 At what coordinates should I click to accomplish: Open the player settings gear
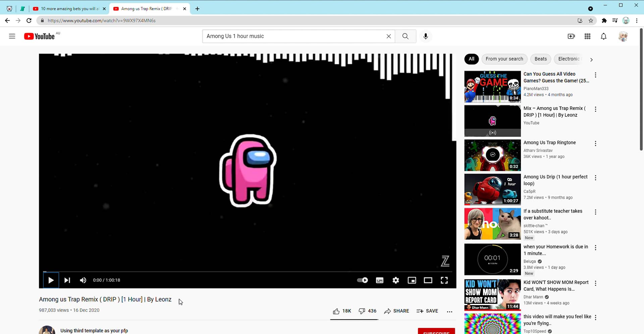point(396,280)
